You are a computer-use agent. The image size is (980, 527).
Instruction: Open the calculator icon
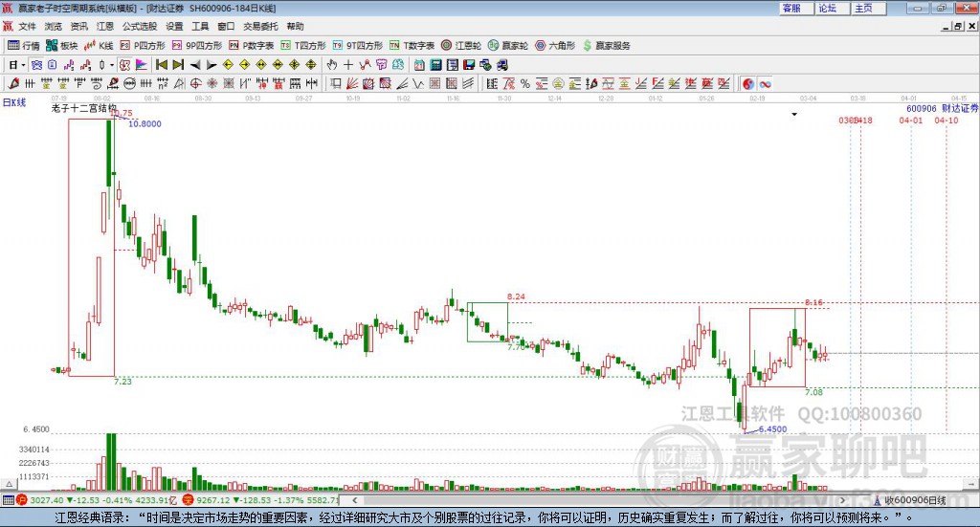click(435, 65)
